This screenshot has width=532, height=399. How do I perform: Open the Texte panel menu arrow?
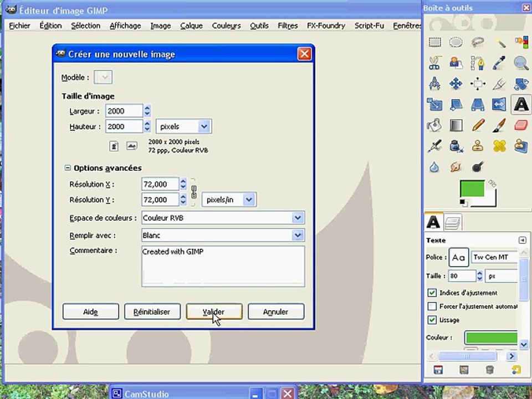coord(522,240)
